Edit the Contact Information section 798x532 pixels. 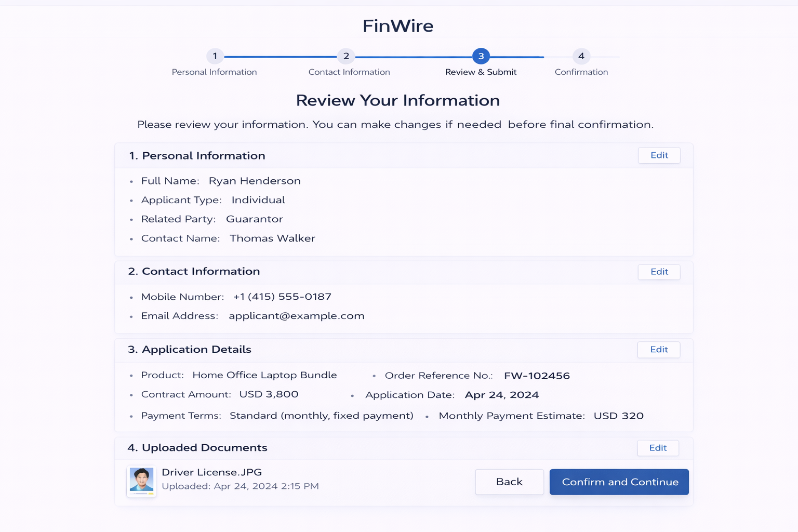point(659,271)
